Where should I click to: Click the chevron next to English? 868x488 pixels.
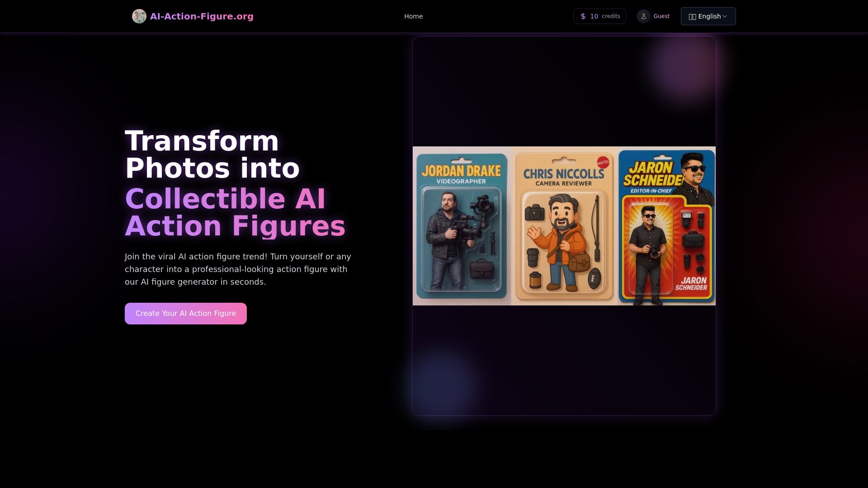(725, 16)
